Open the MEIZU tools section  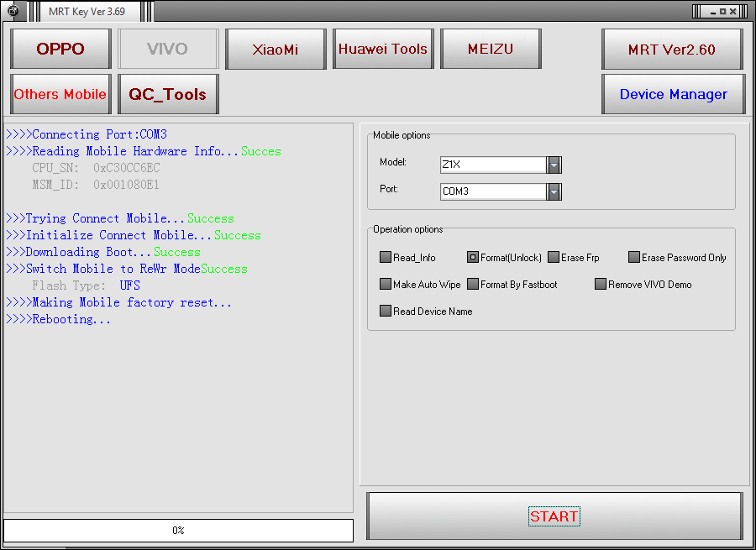pyautogui.click(x=491, y=49)
